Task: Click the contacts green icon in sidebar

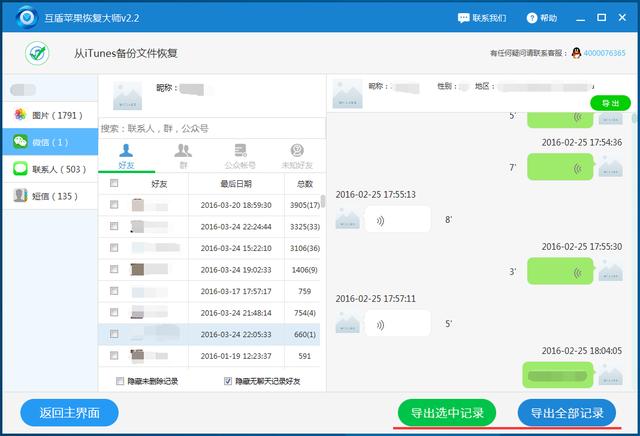Action: tap(20, 169)
